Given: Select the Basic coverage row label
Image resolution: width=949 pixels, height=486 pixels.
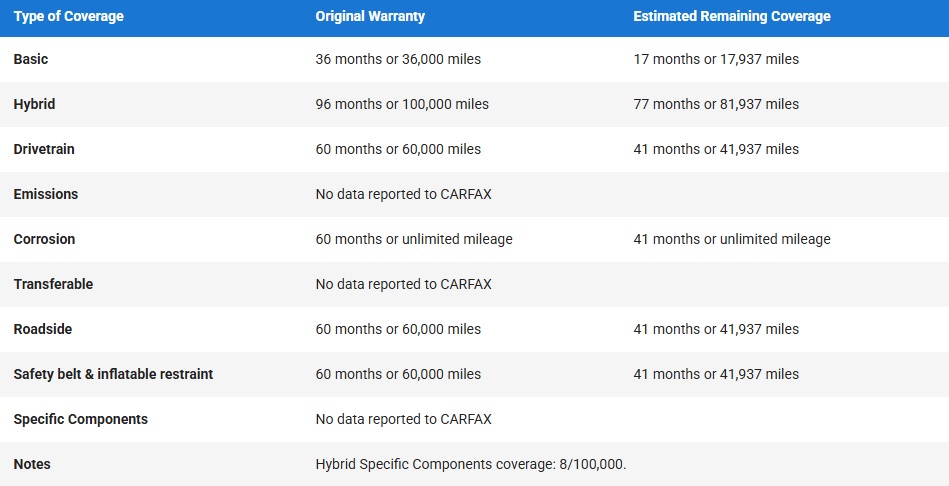Looking at the screenshot, I should point(31,59).
